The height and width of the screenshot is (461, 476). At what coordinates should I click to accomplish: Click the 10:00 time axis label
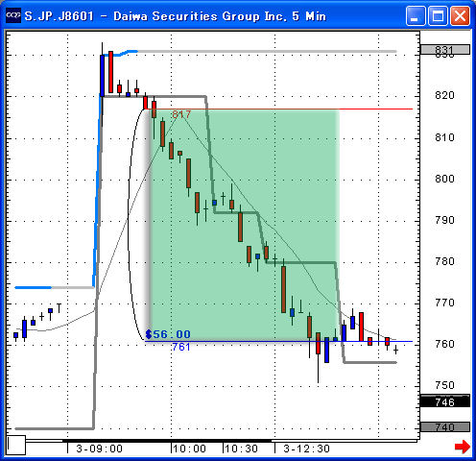(x=190, y=449)
